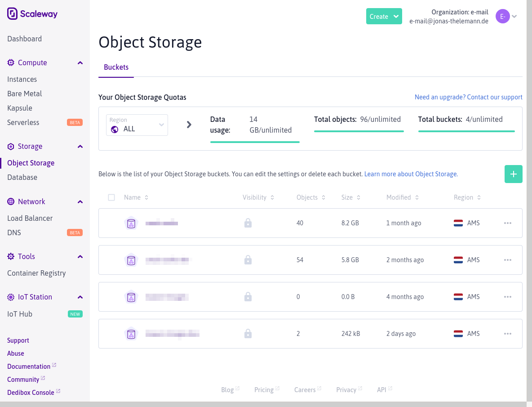Click the right arrow beside the Region selector
The height and width of the screenshot is (407, 532).
point(189,125)
